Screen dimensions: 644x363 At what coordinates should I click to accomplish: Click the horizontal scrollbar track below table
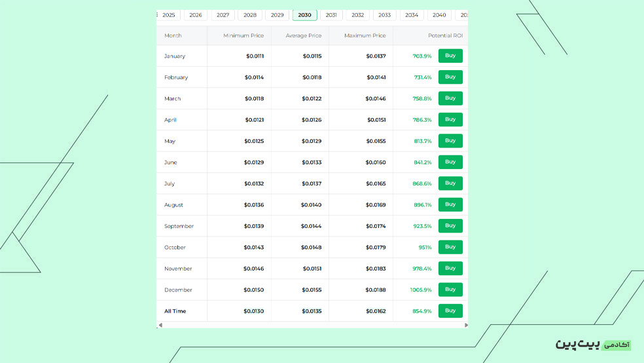click(x=313, y=325)
